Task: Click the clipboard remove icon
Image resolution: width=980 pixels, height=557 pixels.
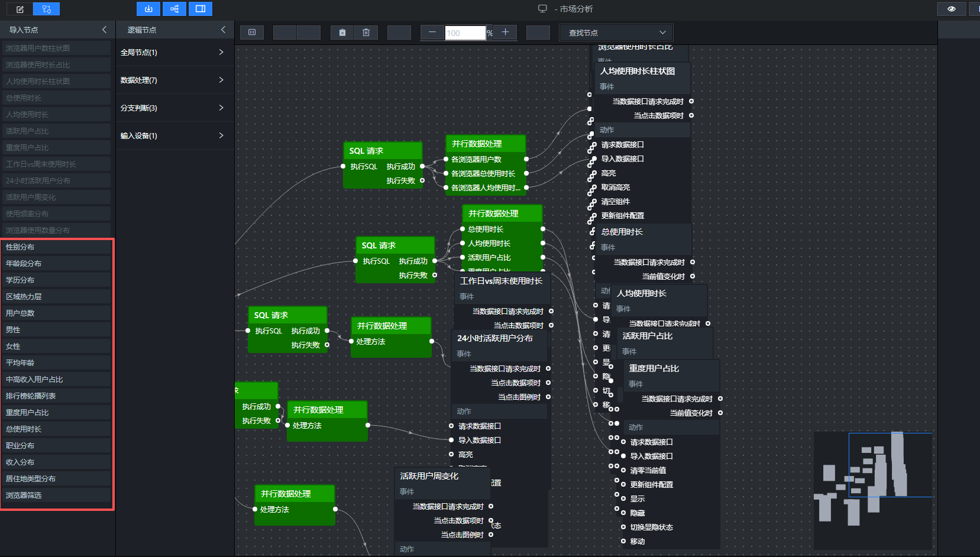Action: click(342, 33)
